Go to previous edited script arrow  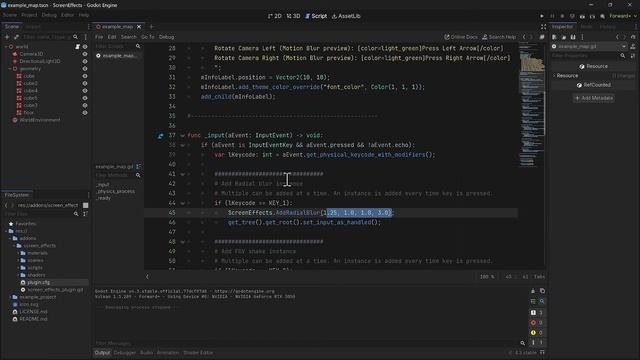524,37
